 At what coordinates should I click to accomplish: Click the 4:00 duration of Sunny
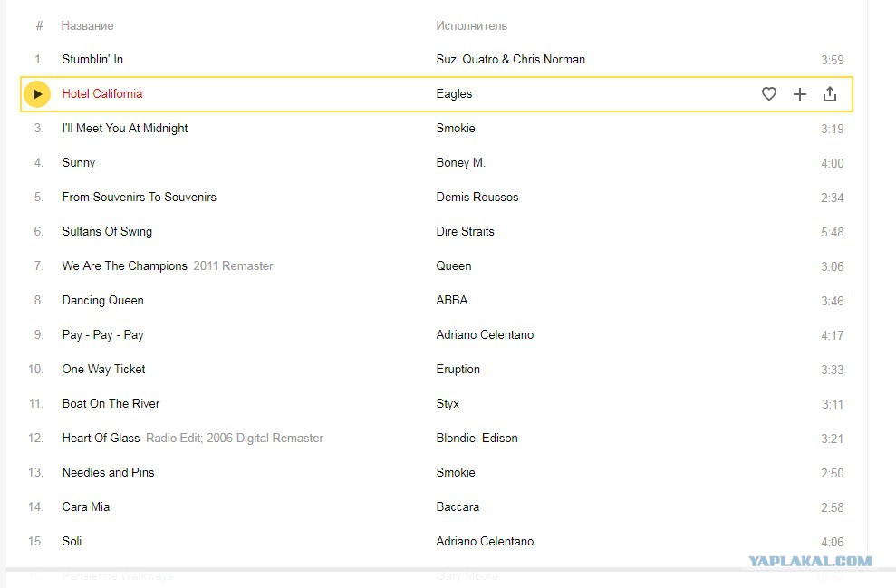pyautogui.click(x=832, y=163)
